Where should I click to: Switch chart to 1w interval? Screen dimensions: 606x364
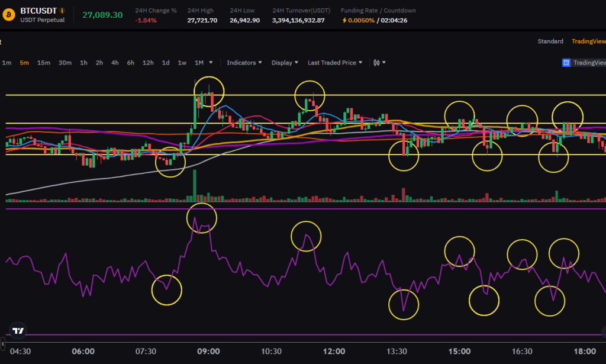pyautogui.click(x=182, y=63)
